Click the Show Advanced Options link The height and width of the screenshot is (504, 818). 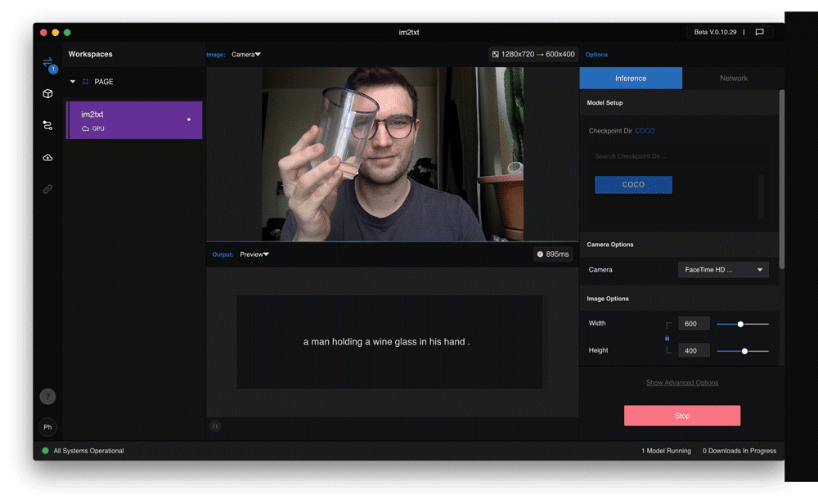click(682, 383)
